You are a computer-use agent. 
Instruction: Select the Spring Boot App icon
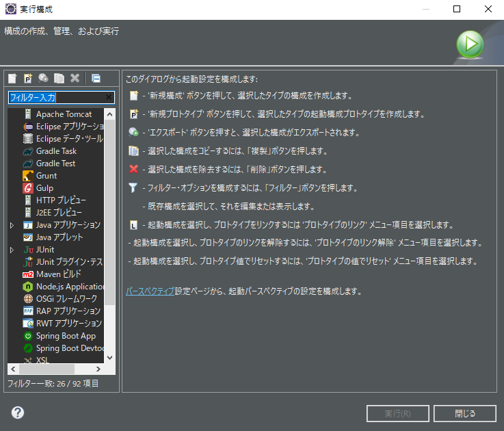pos(28,336)
